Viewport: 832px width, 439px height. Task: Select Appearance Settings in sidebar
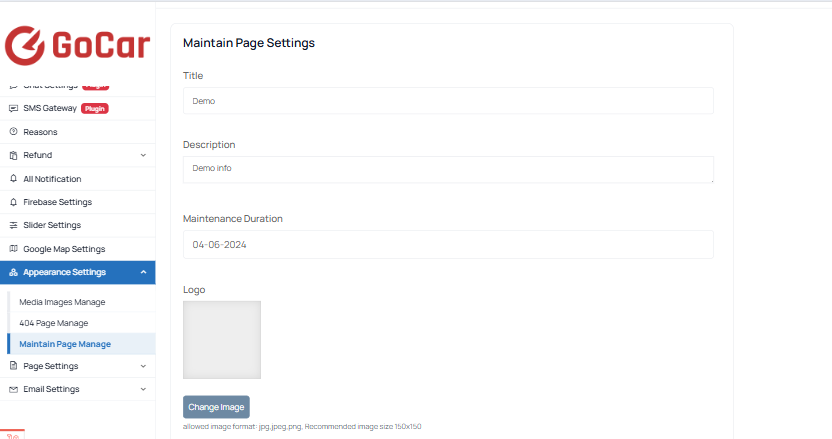pyautogui.click(x=77, y=272)
